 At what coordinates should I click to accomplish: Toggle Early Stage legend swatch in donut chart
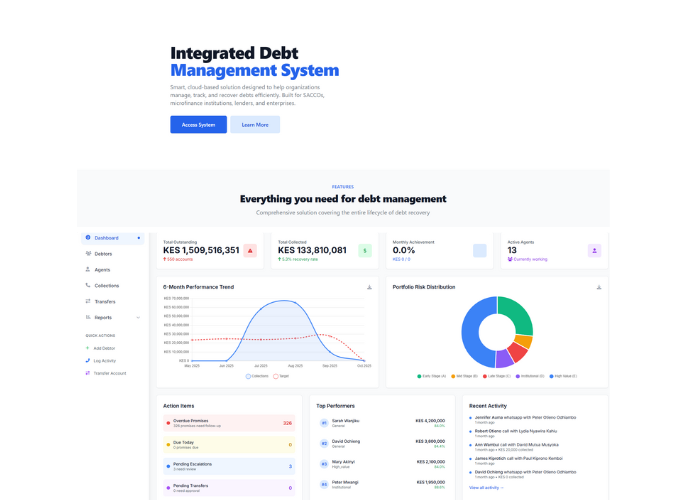[419, 376]
